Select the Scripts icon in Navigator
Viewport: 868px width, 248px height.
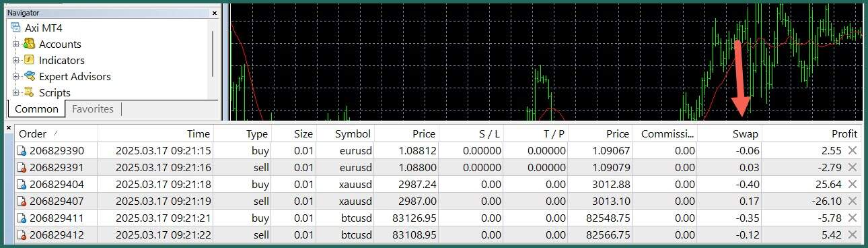29,92
